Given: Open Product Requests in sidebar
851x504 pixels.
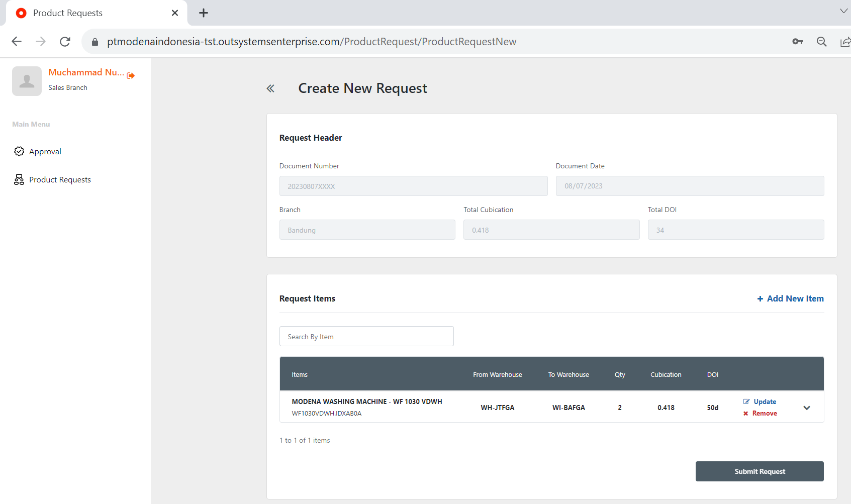Looking at the screenshot, I should coord(59,180).
